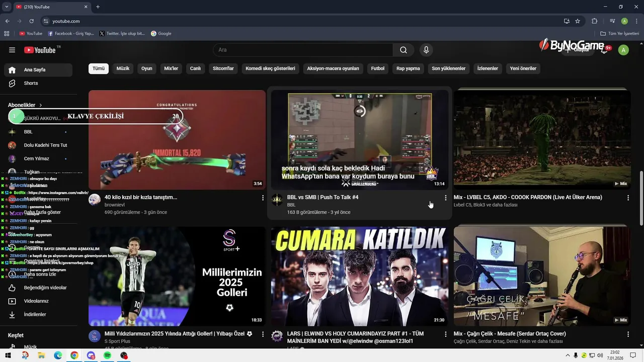Screen dimensions: 644x362
Task: Expand the Abonelikler section chevron
Action: (x=41, y=105)
